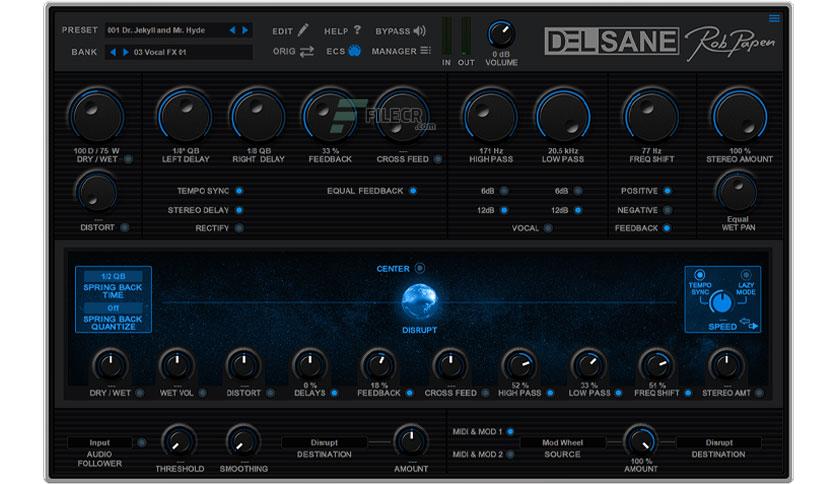Screen dimensions: 836x484
Task: Click the Disrupt Speed knob
Action: 722,302
